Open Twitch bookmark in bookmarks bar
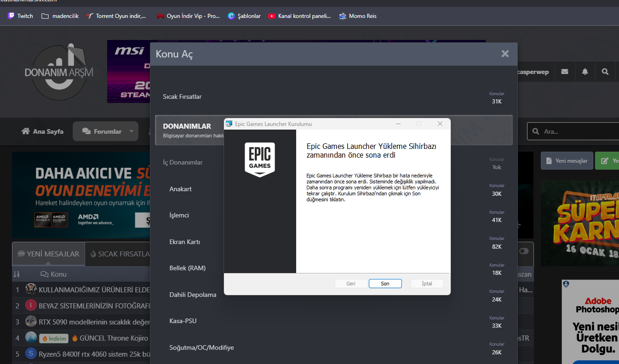This screenshot has height=364, width=619. [21, 16]
